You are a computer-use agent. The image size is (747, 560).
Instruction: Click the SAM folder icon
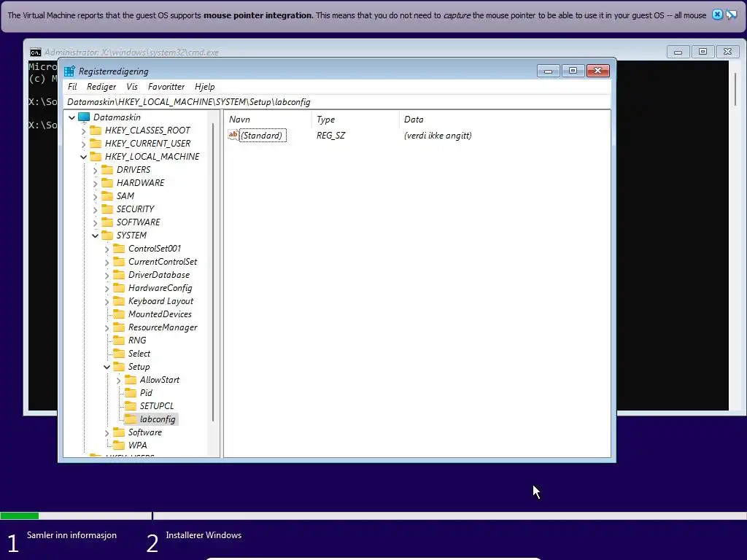(x=108, y=195)
